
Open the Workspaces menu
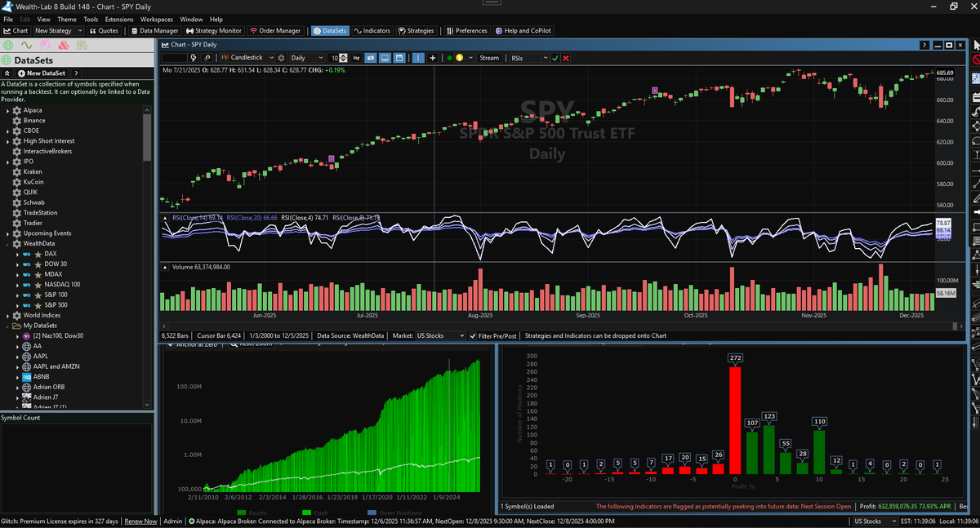157,19
